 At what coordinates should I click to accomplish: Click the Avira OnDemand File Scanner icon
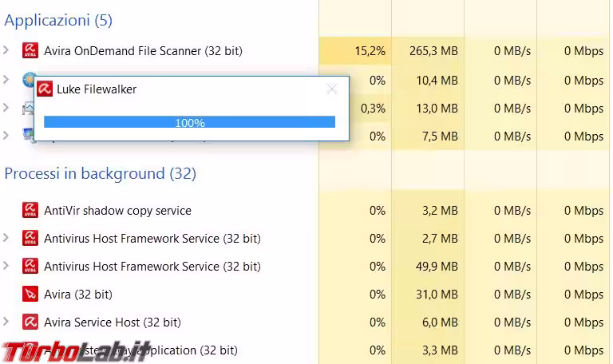[x=30, y=51]
